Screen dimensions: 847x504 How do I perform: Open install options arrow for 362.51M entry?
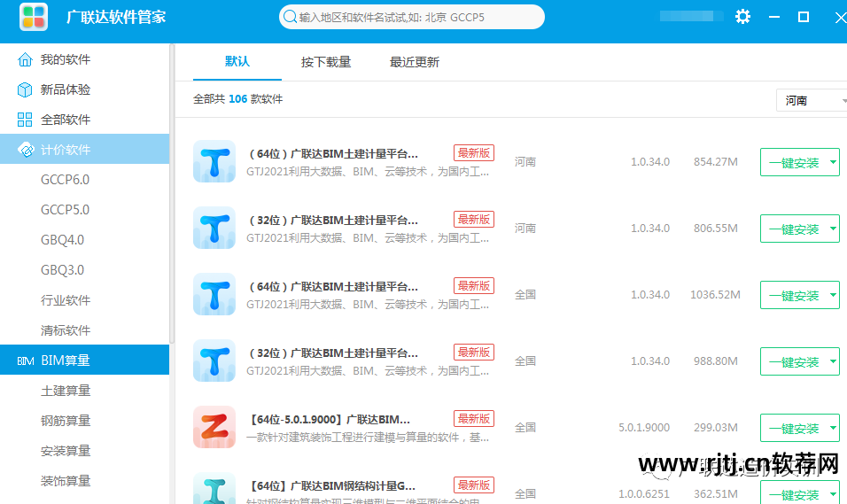pyautogui.click(x=833, y=492)
